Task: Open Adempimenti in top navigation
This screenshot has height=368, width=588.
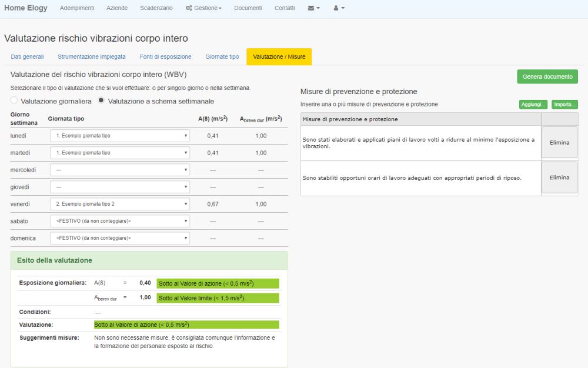Action: click(x=78, y=8)
